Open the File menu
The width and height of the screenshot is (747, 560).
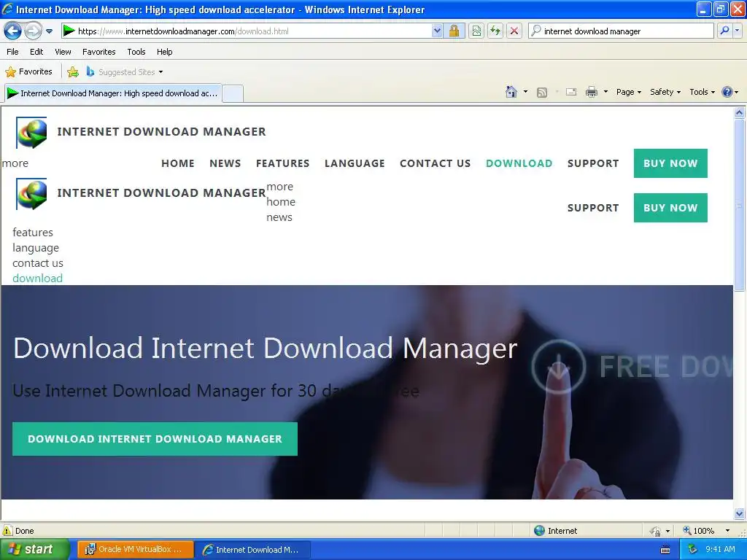click(x=13, y=52)
